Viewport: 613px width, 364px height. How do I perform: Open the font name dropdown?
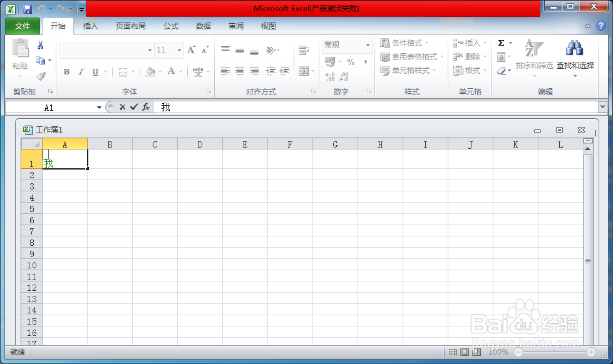coord(150,51)
